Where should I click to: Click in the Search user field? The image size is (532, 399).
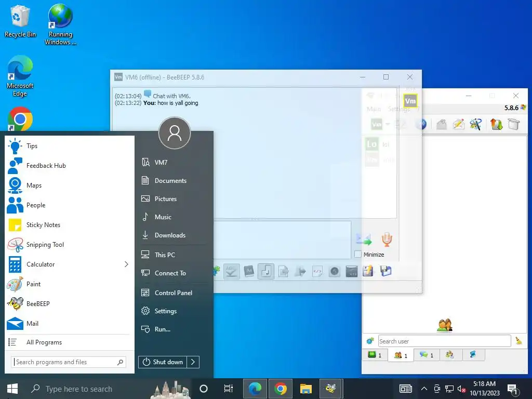[445, 341]
